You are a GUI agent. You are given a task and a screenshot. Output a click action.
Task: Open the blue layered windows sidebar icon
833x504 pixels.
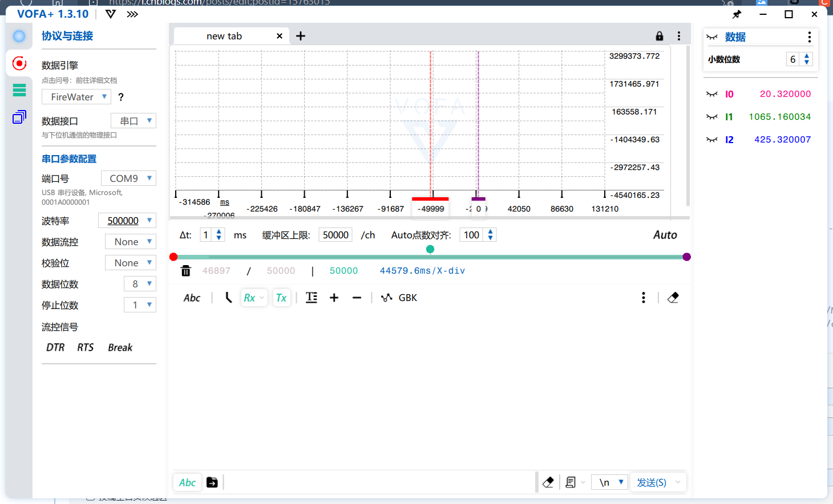coord(19,117)
